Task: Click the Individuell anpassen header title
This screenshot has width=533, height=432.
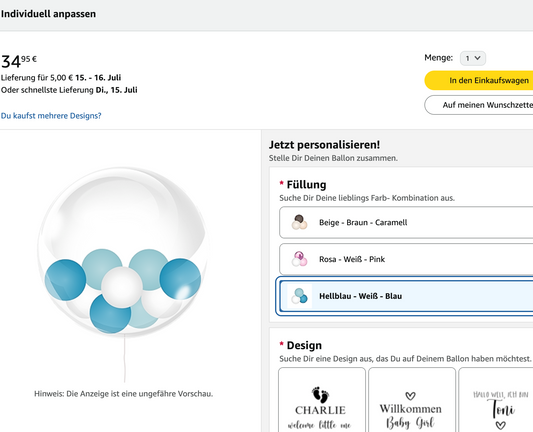Action: pos(48,14)
